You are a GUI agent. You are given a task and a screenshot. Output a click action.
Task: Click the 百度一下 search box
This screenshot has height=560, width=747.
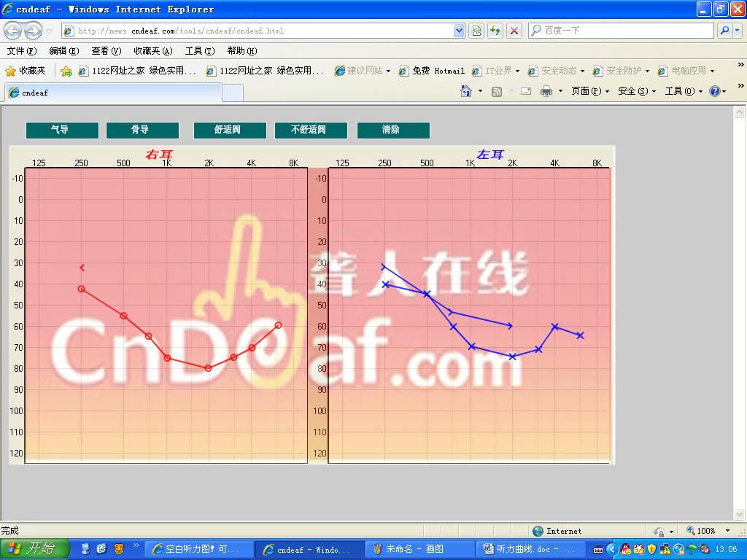point(621,31)
